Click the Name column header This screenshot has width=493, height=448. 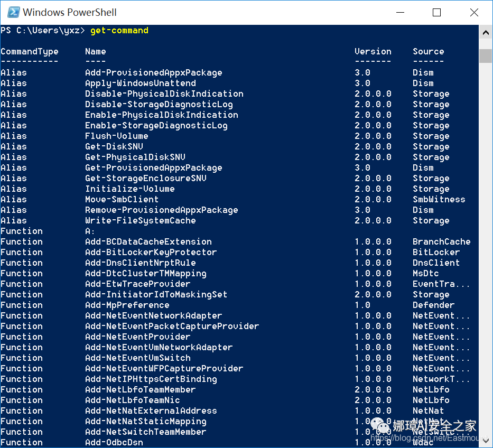(96, 52)
